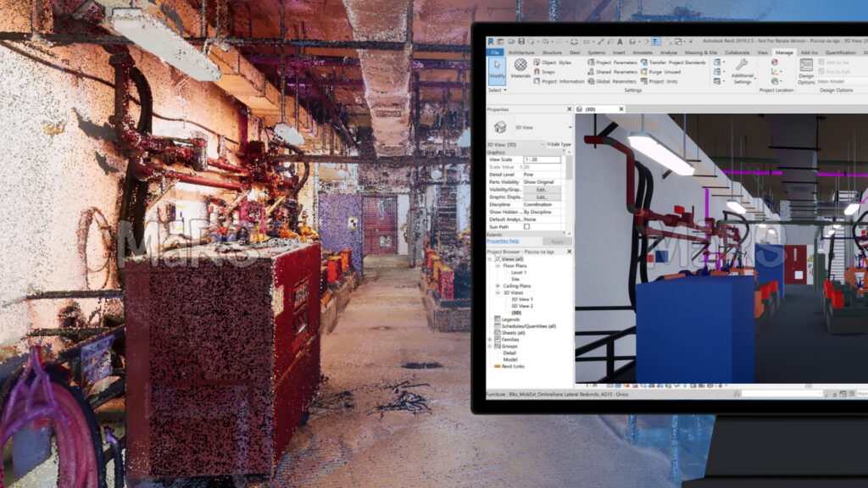Collapse the Groups node

click(490, 347)
